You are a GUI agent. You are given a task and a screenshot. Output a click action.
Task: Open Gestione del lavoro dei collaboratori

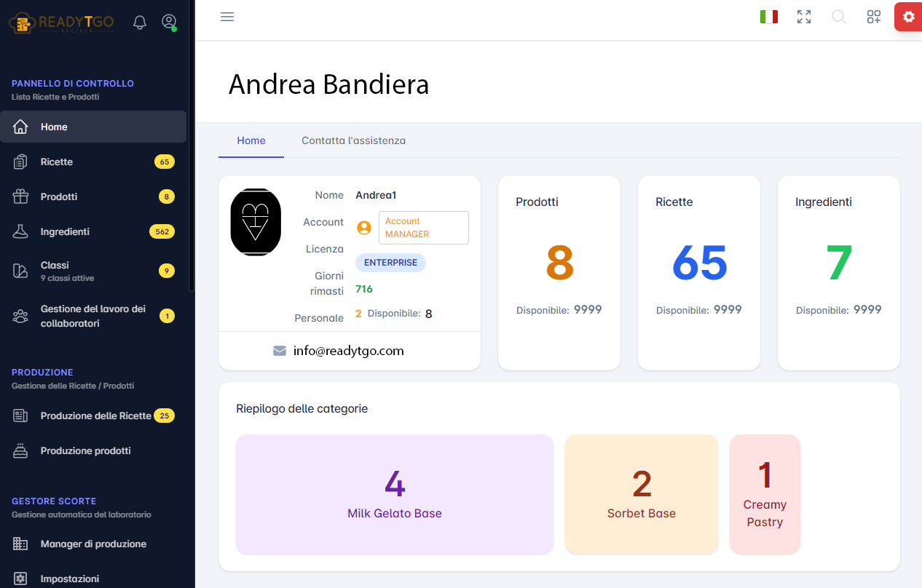(x=92, y=316)
